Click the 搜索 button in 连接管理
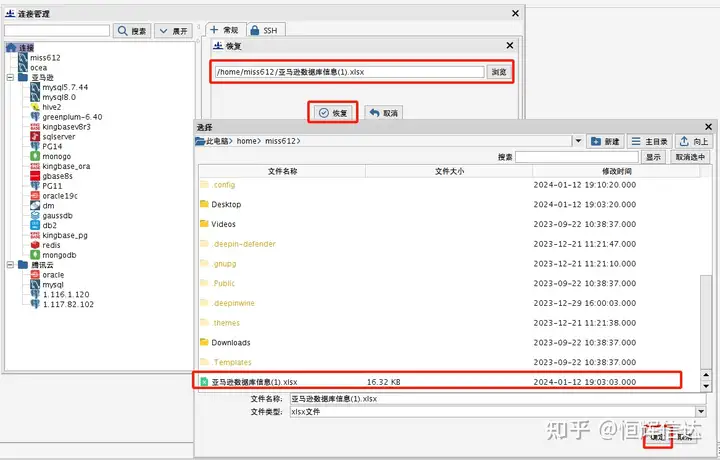Viewport: 720px width, 460px height. tap(132, 31)
